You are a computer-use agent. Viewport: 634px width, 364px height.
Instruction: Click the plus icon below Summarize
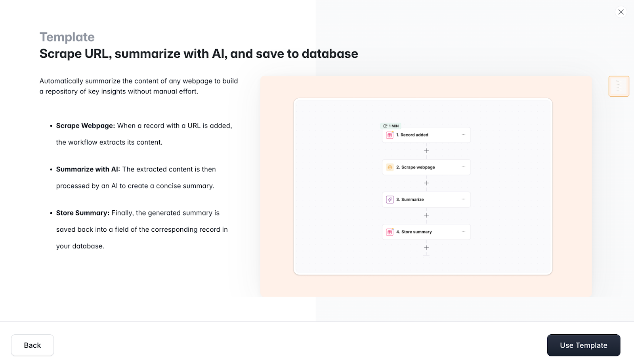pos(426,215)
